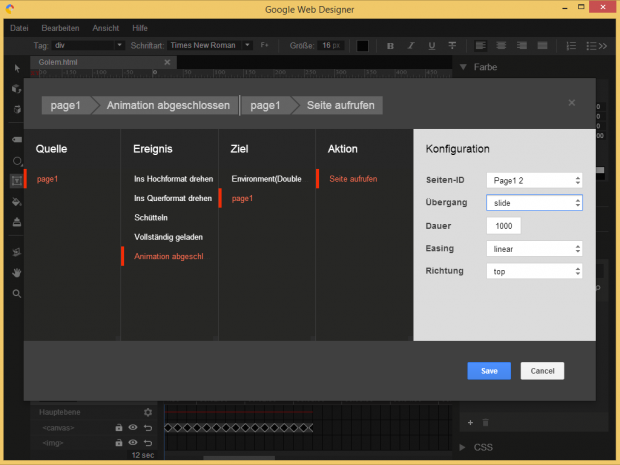
Task: Open the Bearbeiten menu
Action: pyautogui.click(x=60, y=28)
